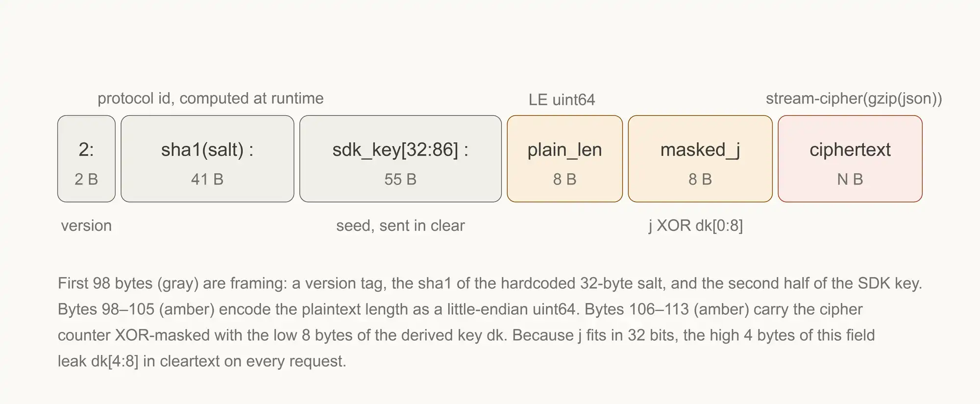Click the masked_j amber box

click(x=700, y=159)
